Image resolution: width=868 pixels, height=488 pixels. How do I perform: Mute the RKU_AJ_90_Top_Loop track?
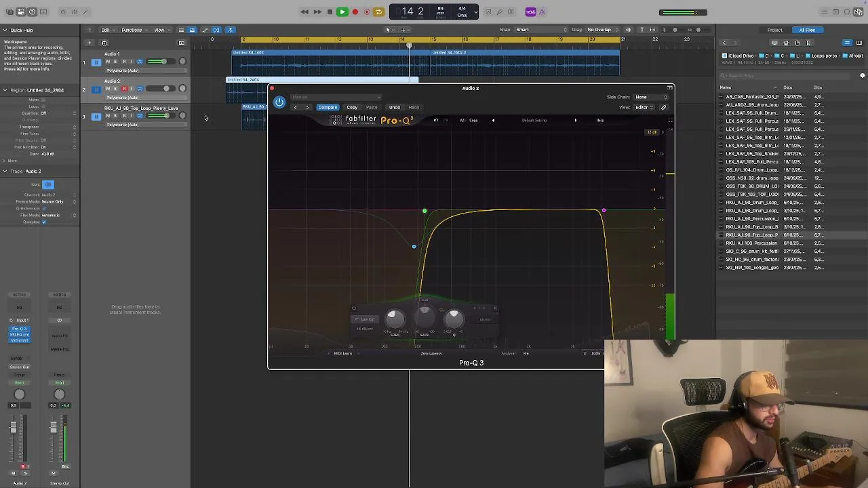pos(107,116)
